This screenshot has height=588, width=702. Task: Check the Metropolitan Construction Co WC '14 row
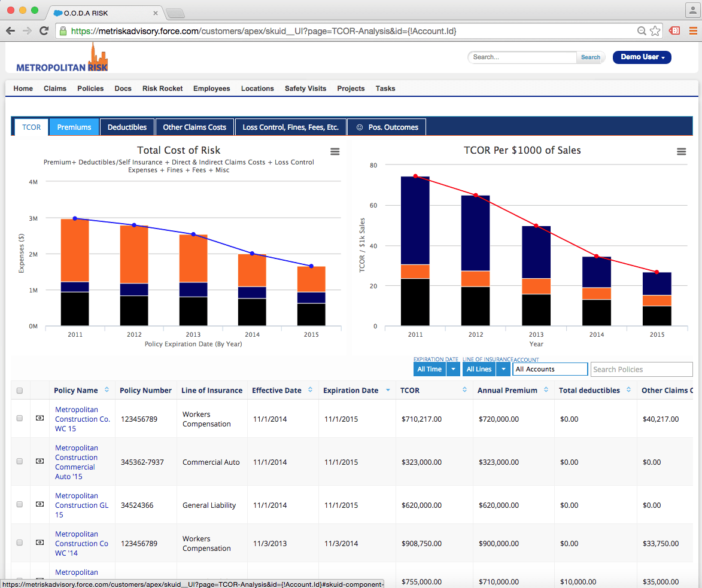tap(20, 543)
